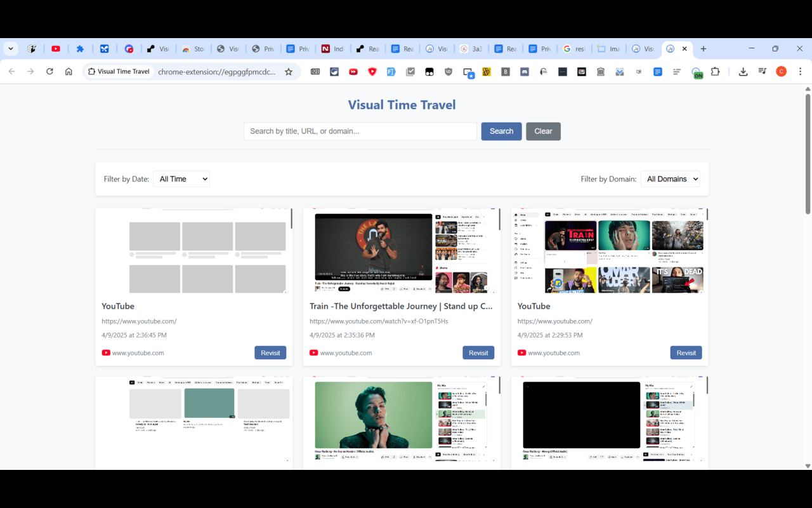The image size is (812, 508).
Task: Expand the Filter by Domain dropdown
Action: pos(671,179)
